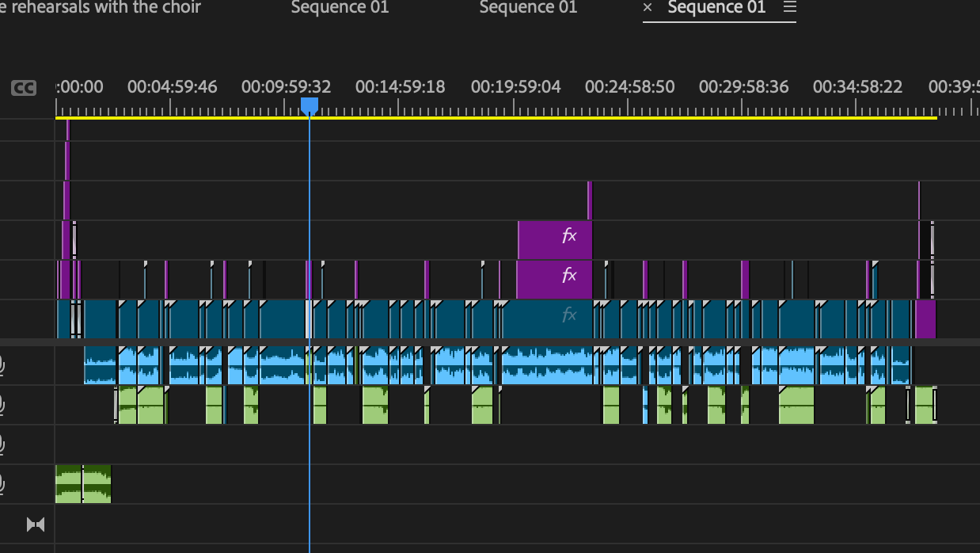This screenshot has width=980, height=553.
Task: Select the teal fx clip below purple clips
Action: (546, 319)
